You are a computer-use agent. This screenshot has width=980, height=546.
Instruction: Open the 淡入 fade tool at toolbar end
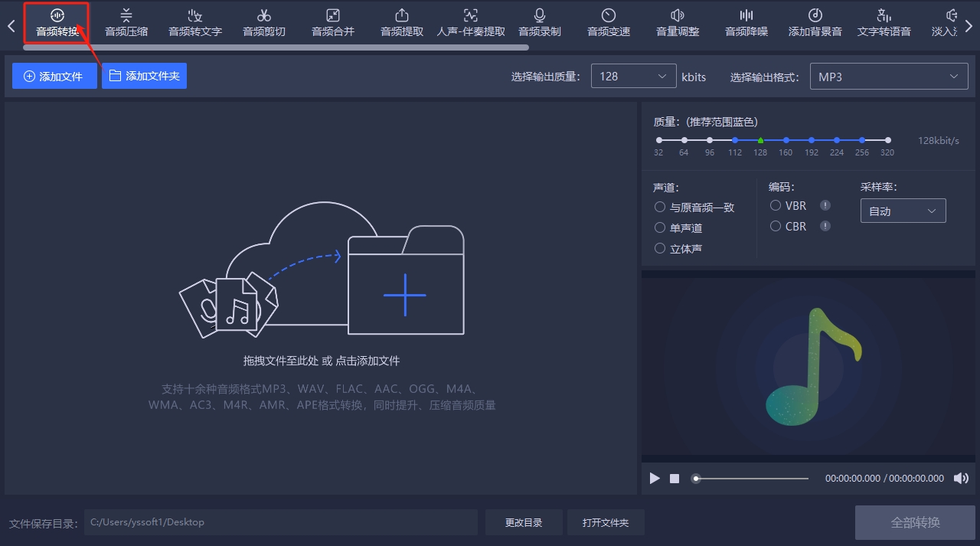pyautogui.click(x=944, y=22)
